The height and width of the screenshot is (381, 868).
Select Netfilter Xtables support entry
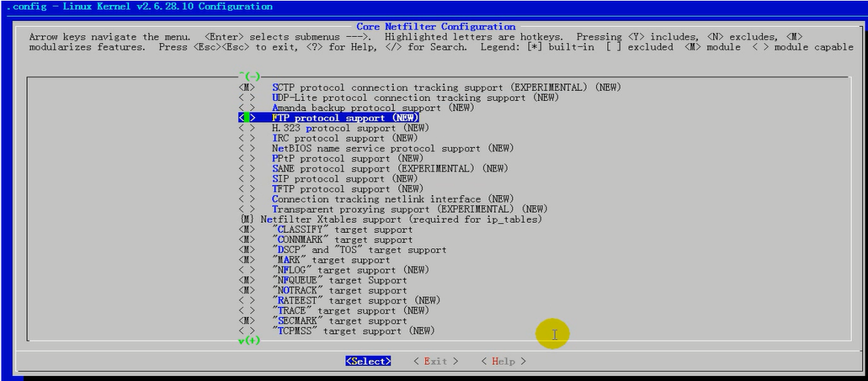(401, 220)
